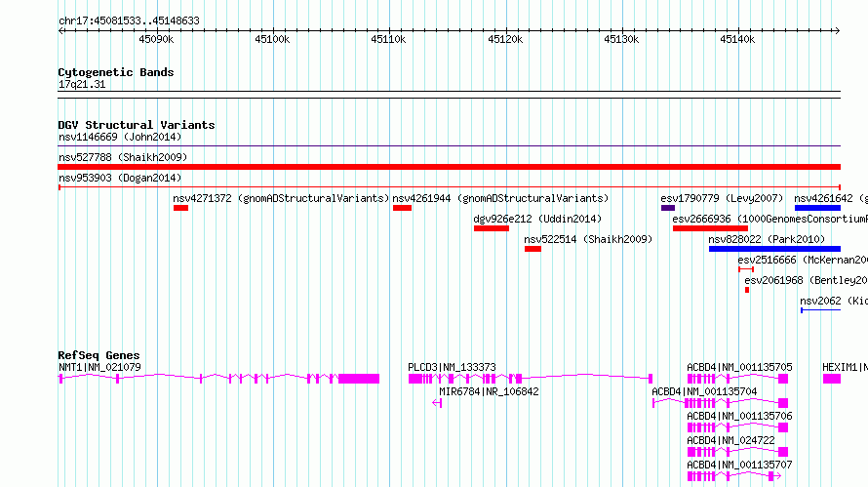Select the nsv828022 (Park2010) label

click(767, 239)
